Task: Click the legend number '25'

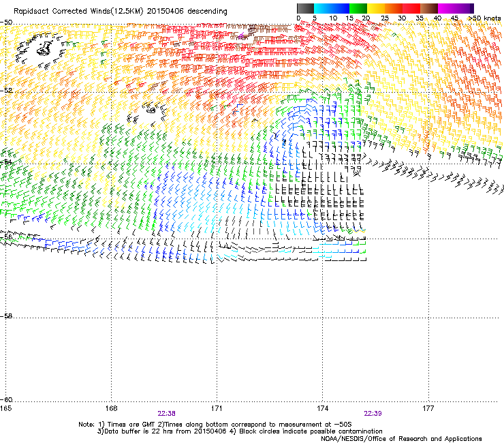Action: [x=385, y=18]
